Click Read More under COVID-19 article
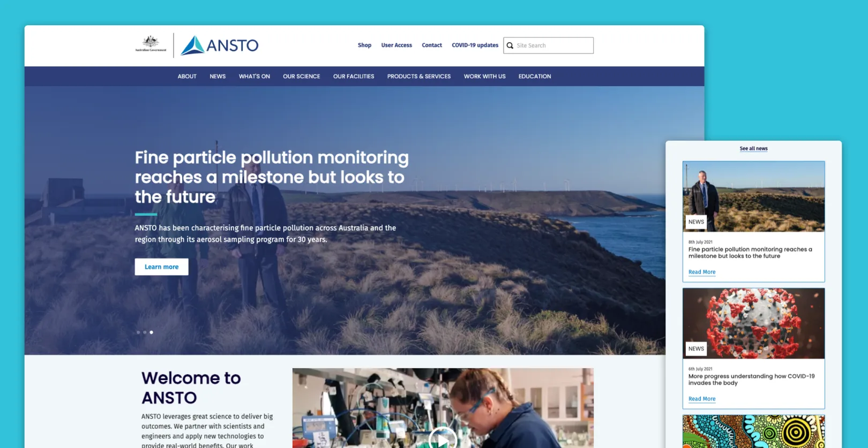 tap(701, 399)
